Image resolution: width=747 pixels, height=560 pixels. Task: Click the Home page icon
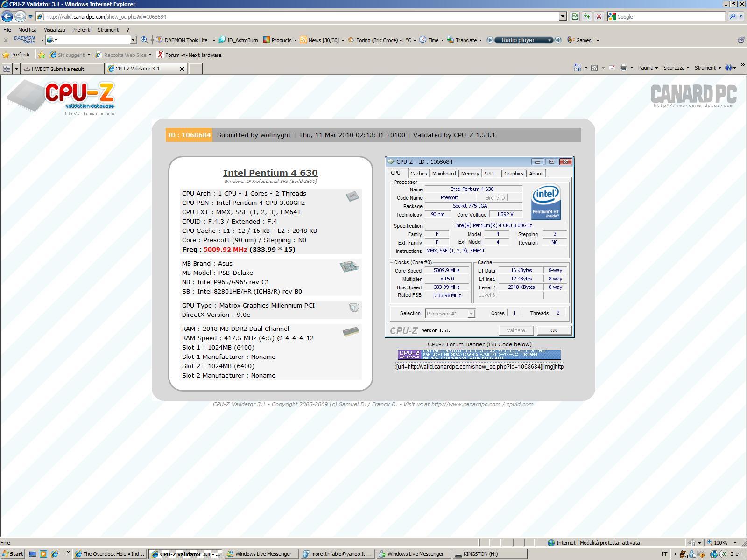pyautogui.click(x=577, y=68)
